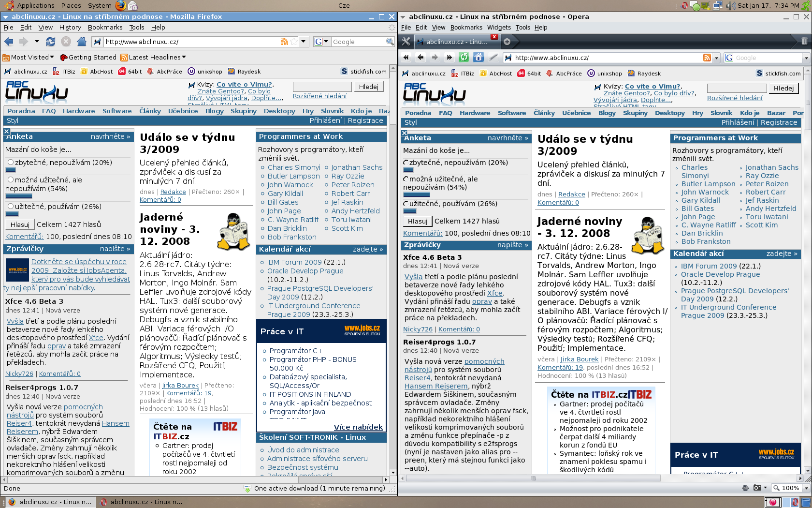This screenshot has width=812, height=508.
Task: Open 'Více nabídek' link in Firefox
Action: 358,427
